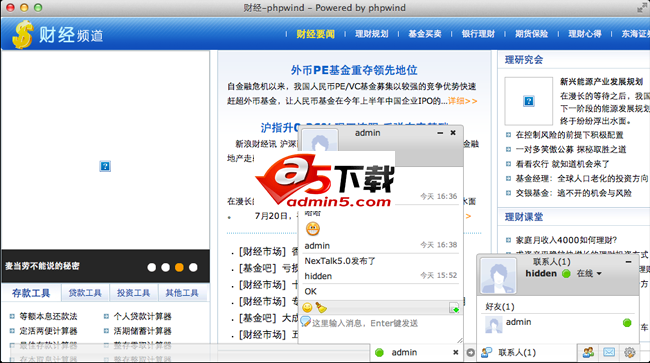Click 详细>> link under first headline
This screenshot has height=363, width=650.
point(463,101)
